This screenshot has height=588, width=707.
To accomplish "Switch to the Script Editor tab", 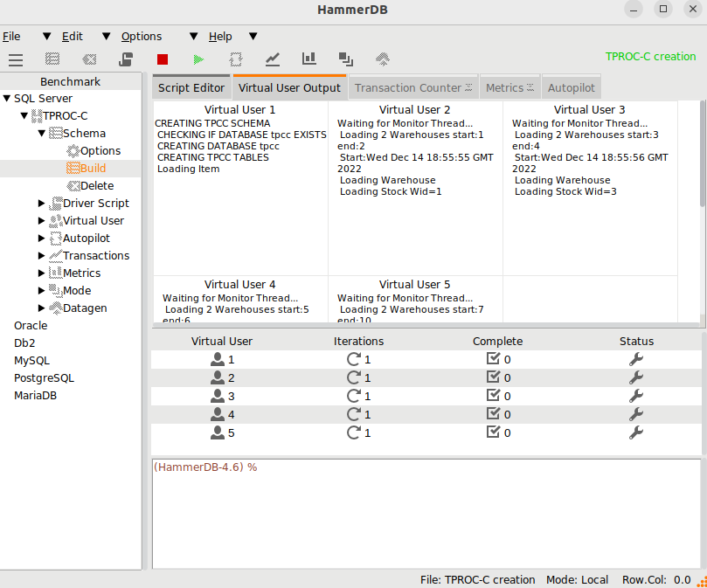I will (x=191, y=87).
